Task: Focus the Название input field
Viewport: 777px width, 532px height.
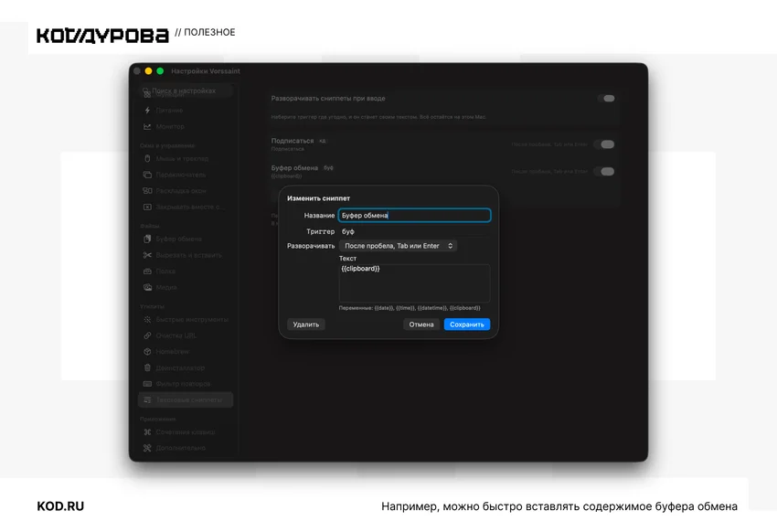Action: [415, 216]
